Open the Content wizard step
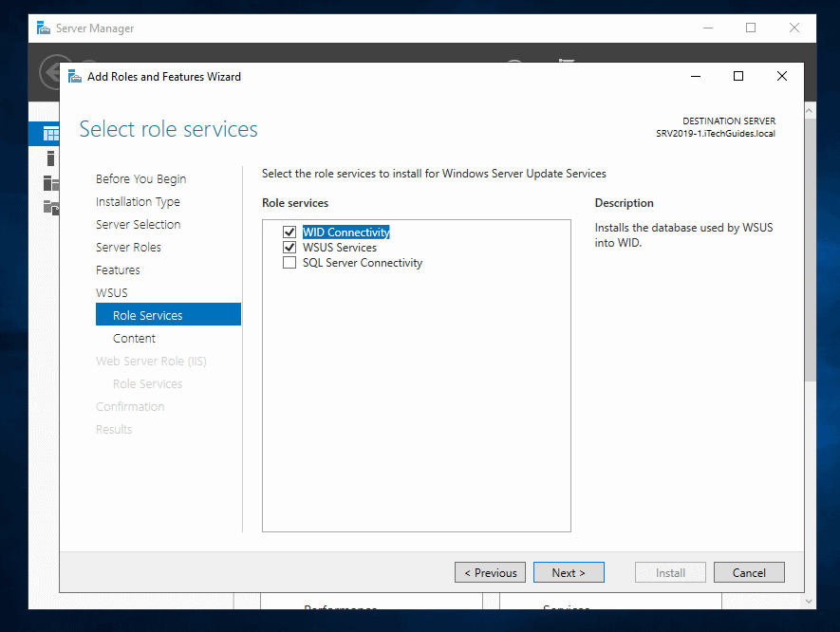Screen dimensions: 840x632 click(x=134, y=338)
